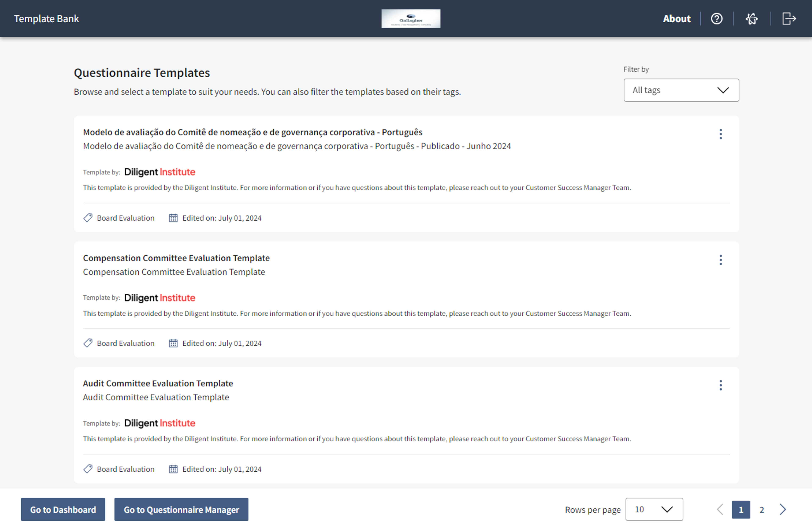Click Board Evaluation tag on Compensation Committee card
The image size is (812, 530).
click(x=126, y=344)
